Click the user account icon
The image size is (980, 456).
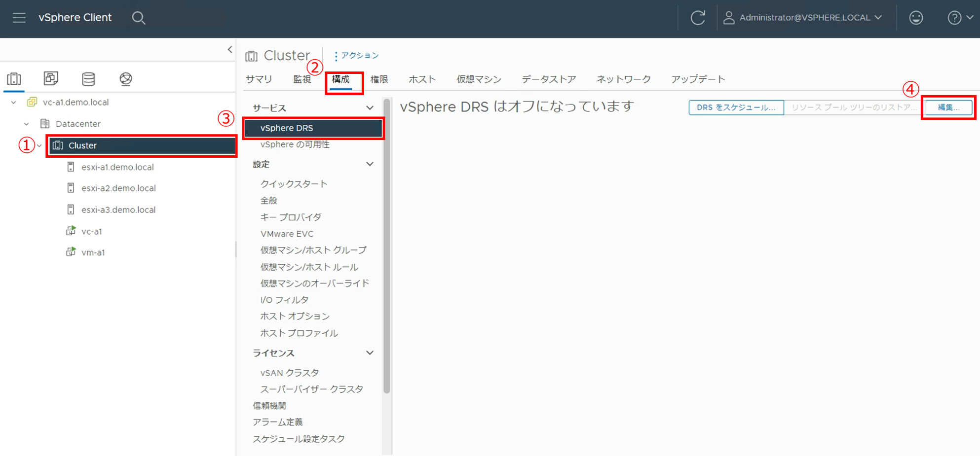(729, 18)
